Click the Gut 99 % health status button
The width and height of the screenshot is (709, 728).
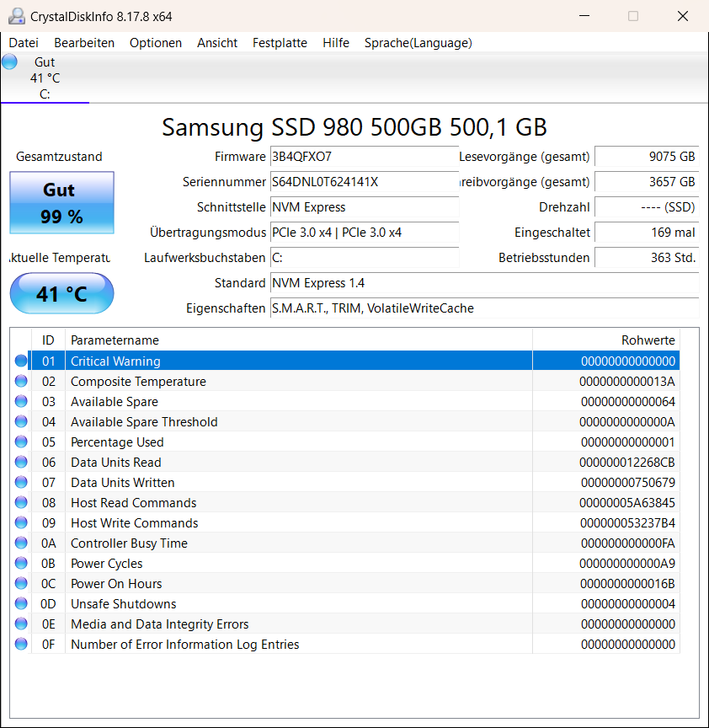coord(61,202)
